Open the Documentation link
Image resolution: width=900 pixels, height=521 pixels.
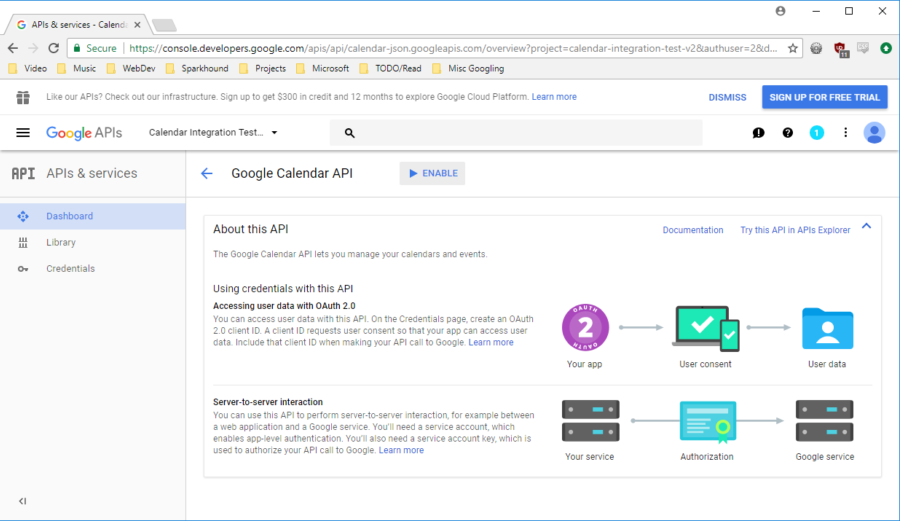pos(693,230)
